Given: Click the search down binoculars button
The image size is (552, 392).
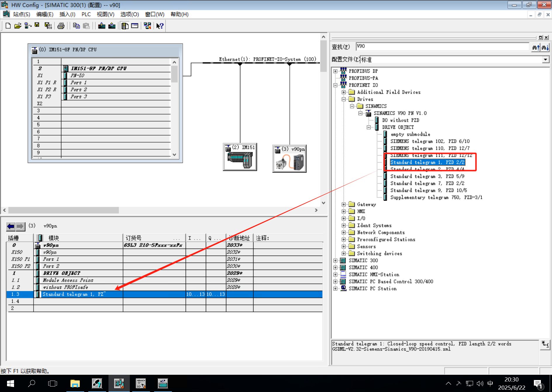Looking at the screenshot, I should (545, 47).
